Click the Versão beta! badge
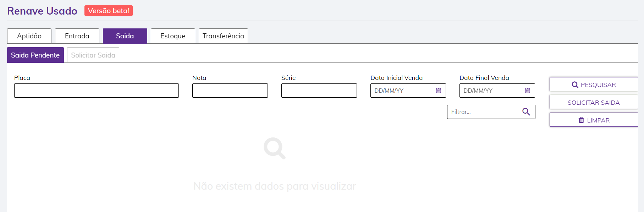The image size is (644, 212). (109, 11)
